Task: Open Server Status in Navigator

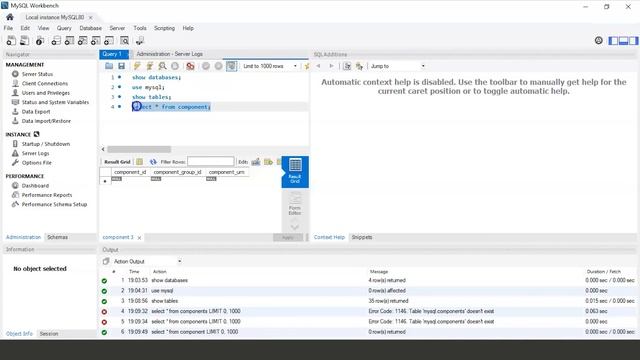Action: [x=37, y=74]
